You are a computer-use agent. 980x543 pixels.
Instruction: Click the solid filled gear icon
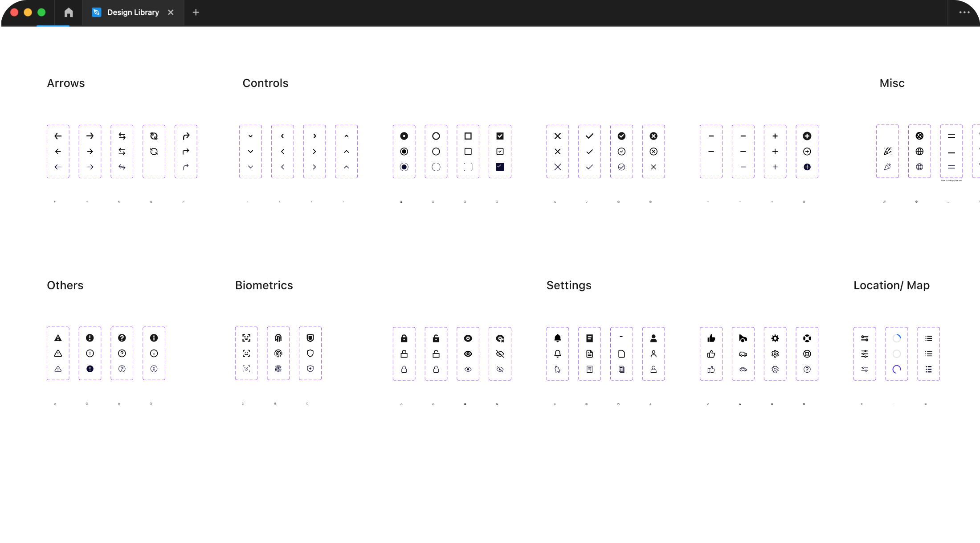(775, 338)
